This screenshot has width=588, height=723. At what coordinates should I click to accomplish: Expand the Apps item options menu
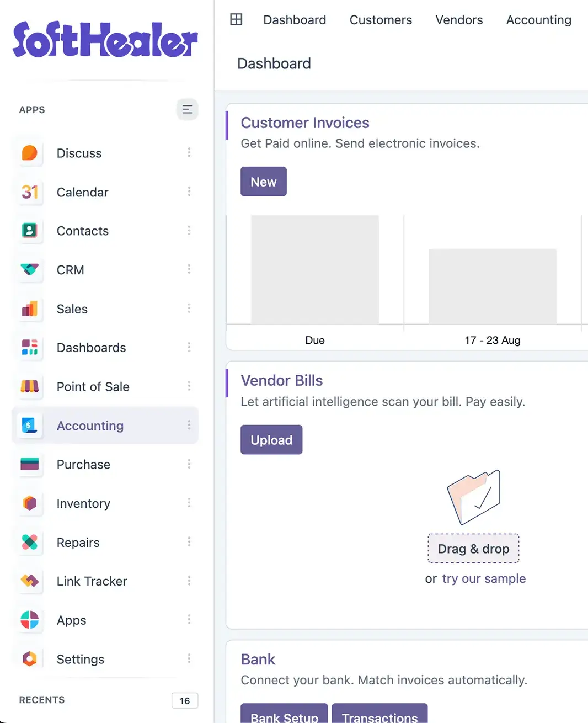(x=189, y=620)
